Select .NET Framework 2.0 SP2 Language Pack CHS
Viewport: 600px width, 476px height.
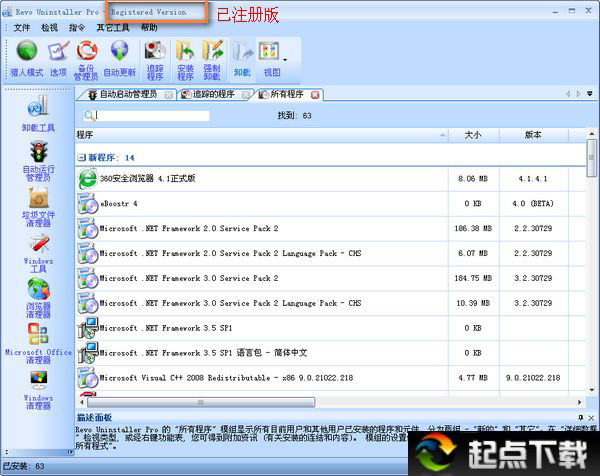coord(331,253)
